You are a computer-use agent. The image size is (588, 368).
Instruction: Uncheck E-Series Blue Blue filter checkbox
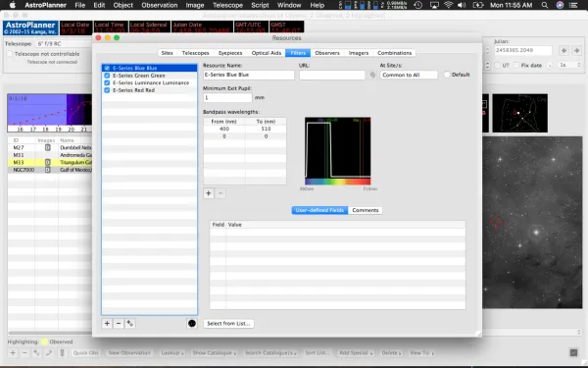[x=107, y=69]
